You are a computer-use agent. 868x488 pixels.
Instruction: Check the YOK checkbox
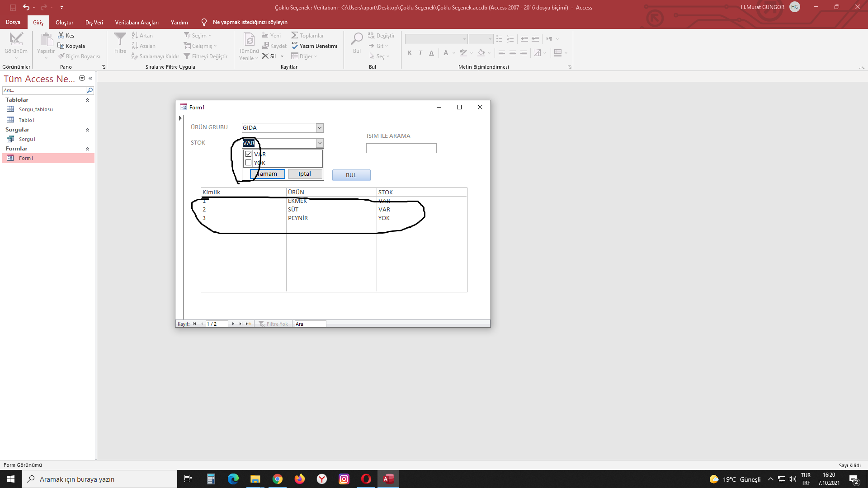tap(248, 163)
